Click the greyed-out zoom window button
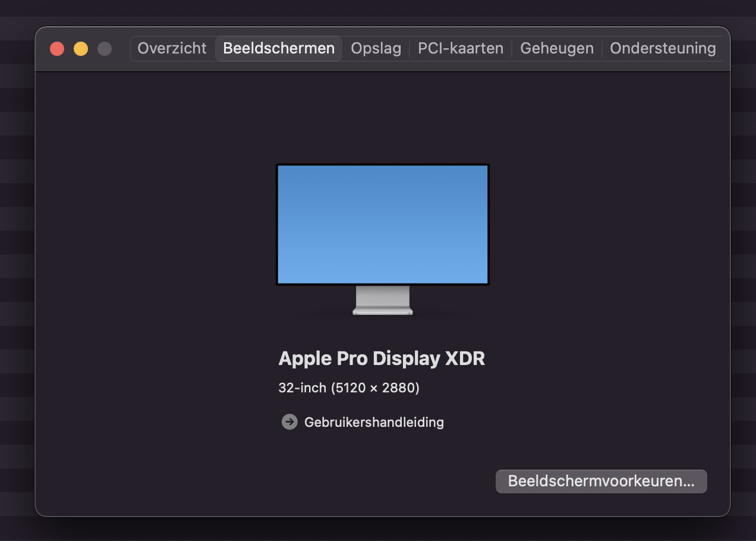This screenshot has height=541, width=756. click(105, 49)
